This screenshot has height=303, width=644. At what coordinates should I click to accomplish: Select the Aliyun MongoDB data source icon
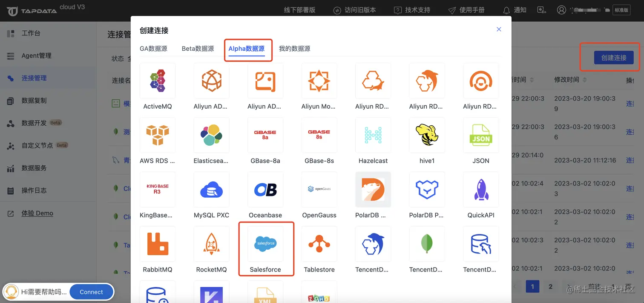319,81
